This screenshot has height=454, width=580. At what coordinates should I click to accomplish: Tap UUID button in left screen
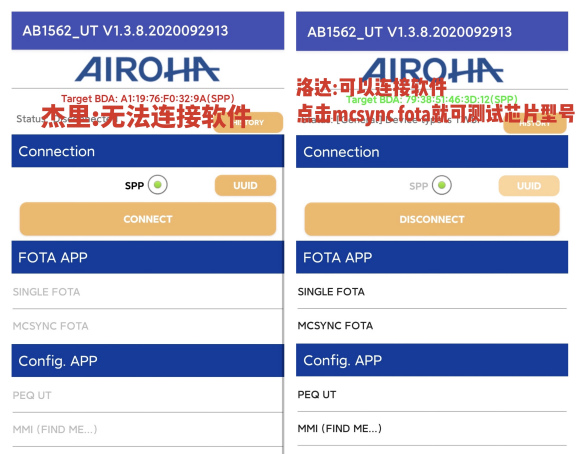[245, 185]
